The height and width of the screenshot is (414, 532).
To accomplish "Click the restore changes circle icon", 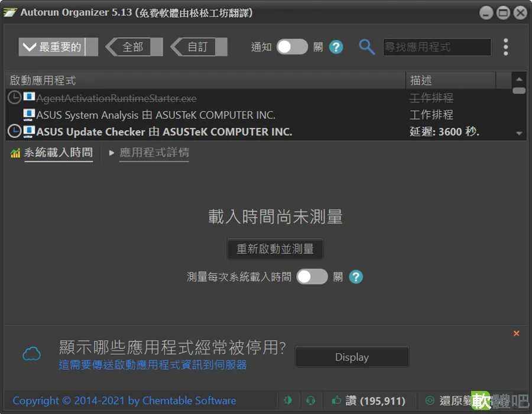I will click(x=430, y=400).
